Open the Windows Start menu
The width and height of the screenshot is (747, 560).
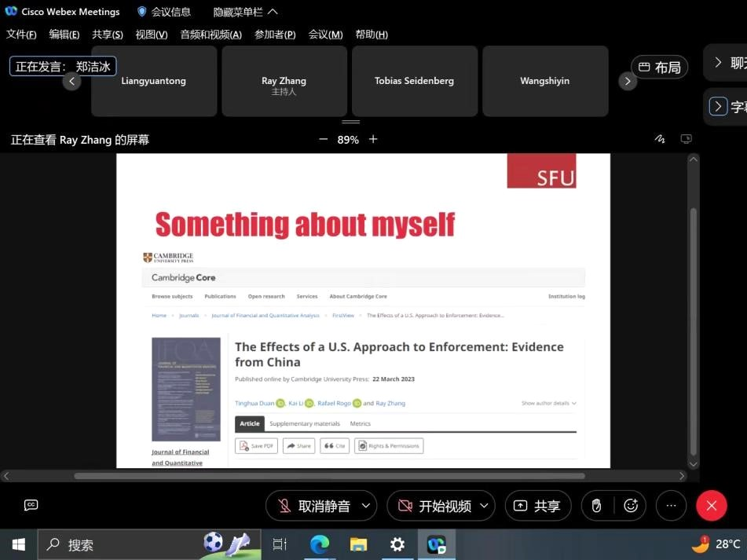19,544
